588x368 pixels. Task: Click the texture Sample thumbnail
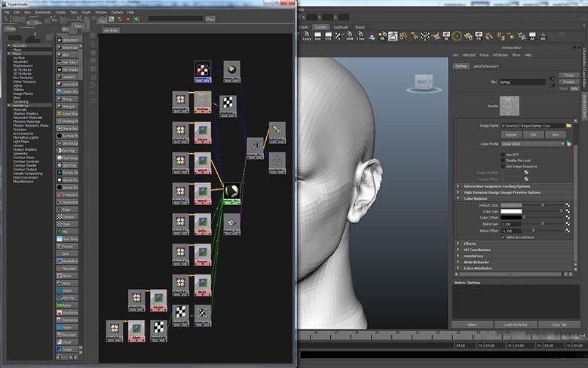(x=510, y=106)
